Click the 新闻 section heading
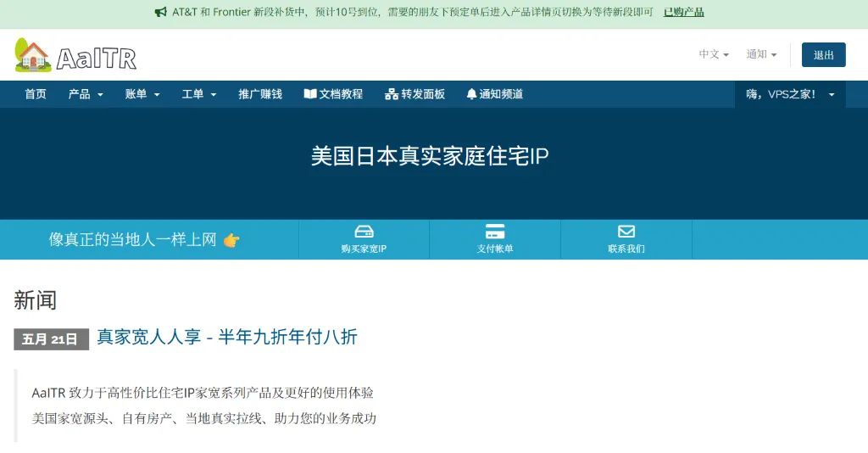Viewport: 868px width, 453px height. 35,300
